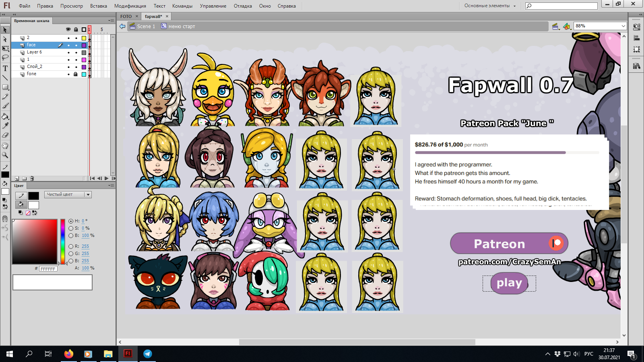
Task: Select the Brush tool
Action: pos(5,106)
